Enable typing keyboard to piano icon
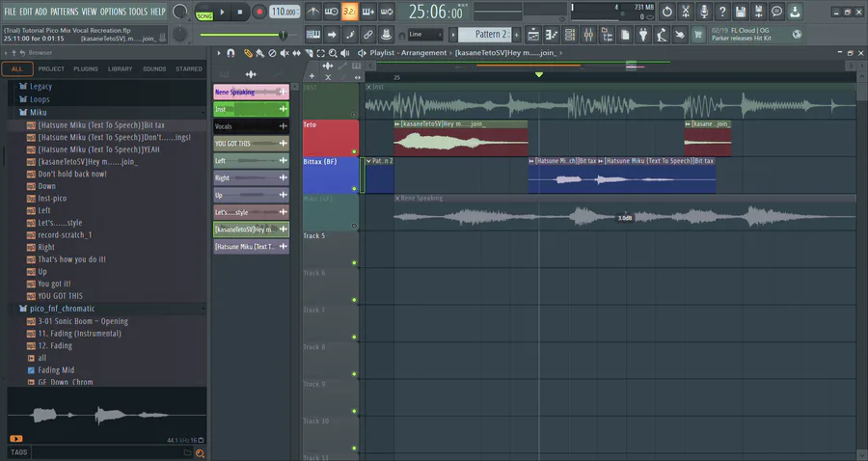868x461 pixels. pos(312,35)
